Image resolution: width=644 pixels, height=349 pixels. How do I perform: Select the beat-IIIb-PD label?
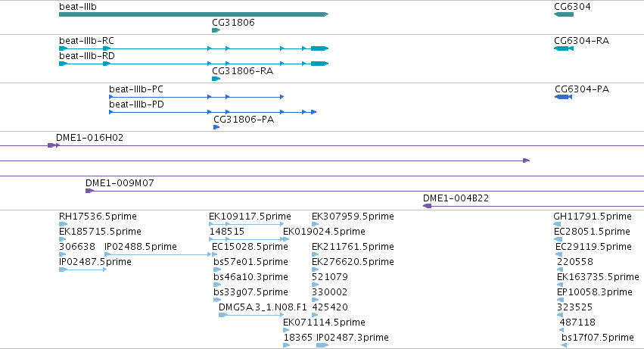(x=136, y=104)
